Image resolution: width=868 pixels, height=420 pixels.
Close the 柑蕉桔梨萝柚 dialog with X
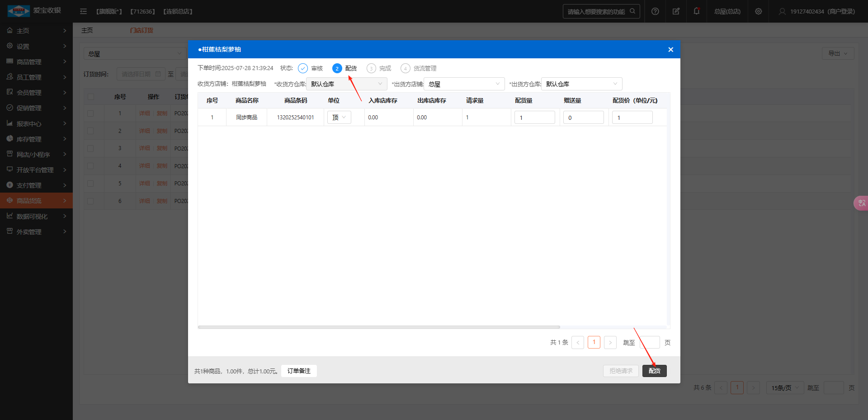tap(671, 50)
